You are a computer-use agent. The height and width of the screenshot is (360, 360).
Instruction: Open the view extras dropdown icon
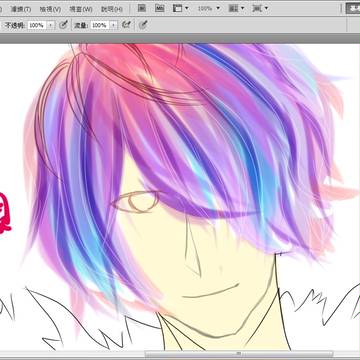click(x=180, y=8)
